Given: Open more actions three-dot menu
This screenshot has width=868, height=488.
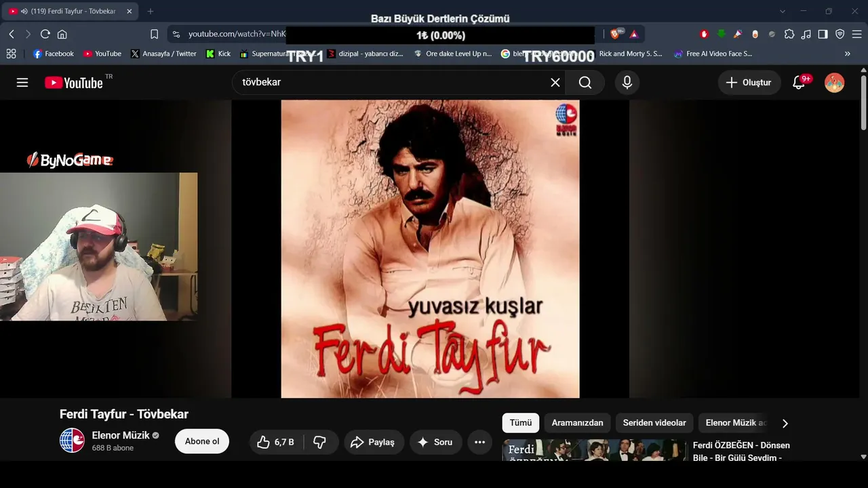Looking at the screenshot, I should coord(479,442).
